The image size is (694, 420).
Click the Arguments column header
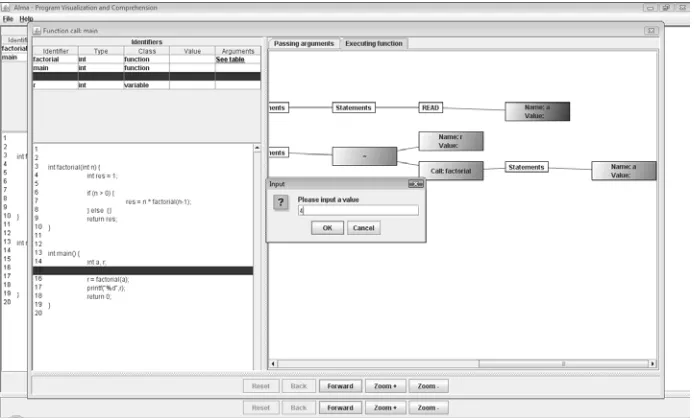tap(238, 51)
